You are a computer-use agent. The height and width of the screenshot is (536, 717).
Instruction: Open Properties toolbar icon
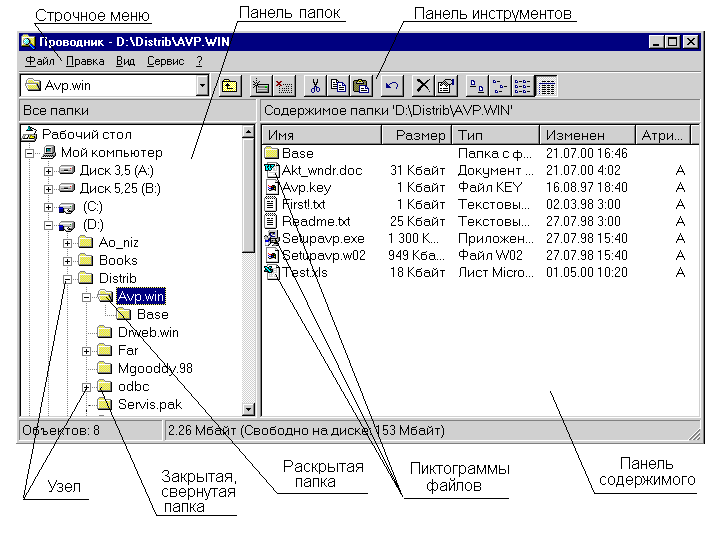click(446, 86)
